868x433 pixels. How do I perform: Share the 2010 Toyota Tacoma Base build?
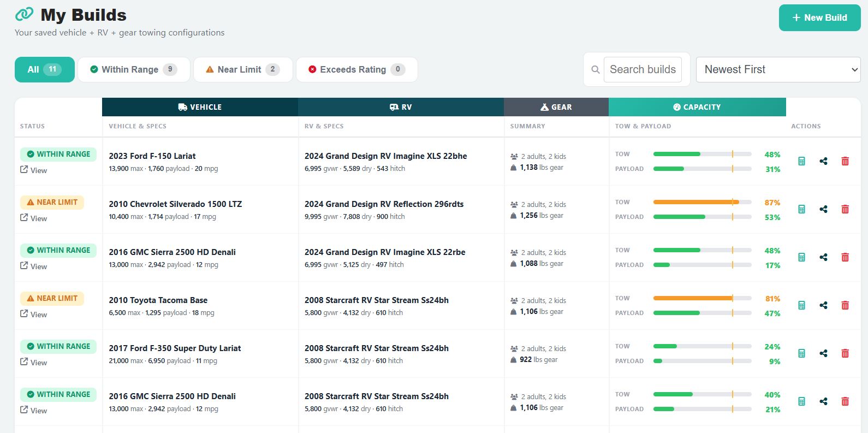click(823, 305)
